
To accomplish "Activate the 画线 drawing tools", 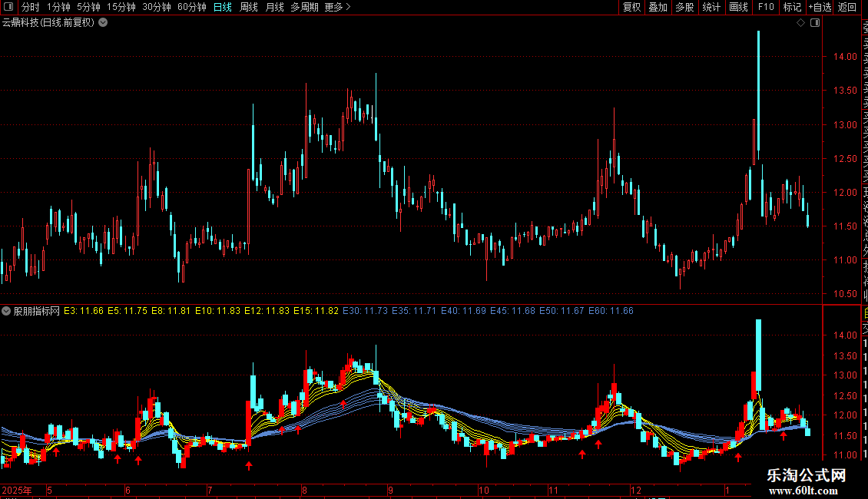I will pyautogui.click(x=738, y=7).
